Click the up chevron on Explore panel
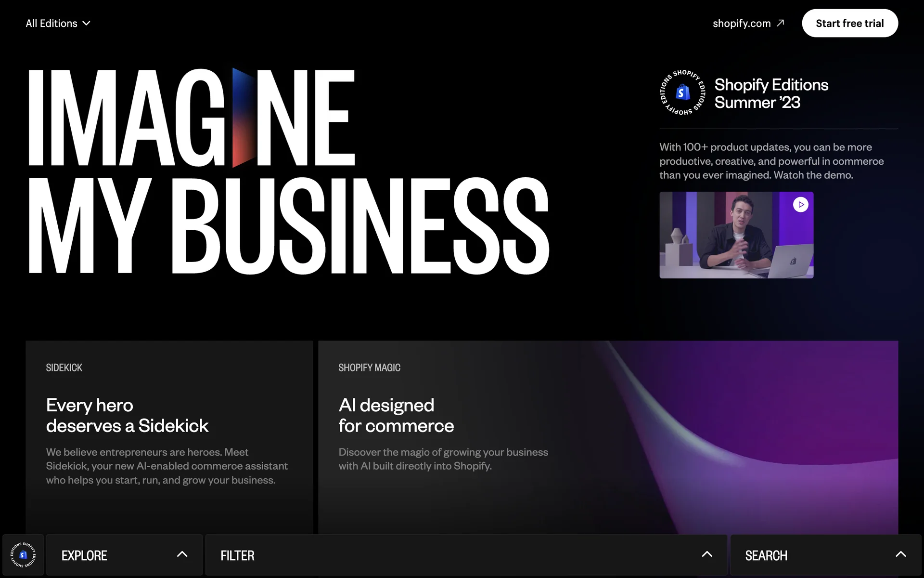Screen dimensions: 924x578 [x=182, y=554]
